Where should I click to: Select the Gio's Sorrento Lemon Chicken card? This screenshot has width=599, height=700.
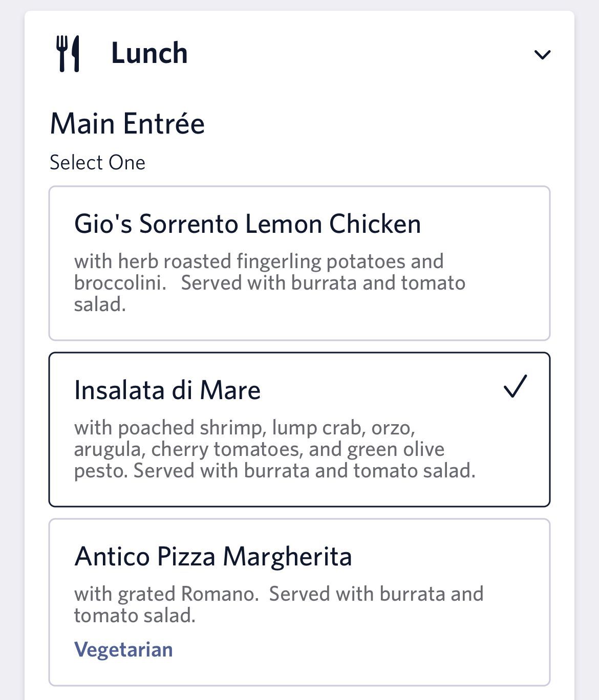click(x=299, y=263)
